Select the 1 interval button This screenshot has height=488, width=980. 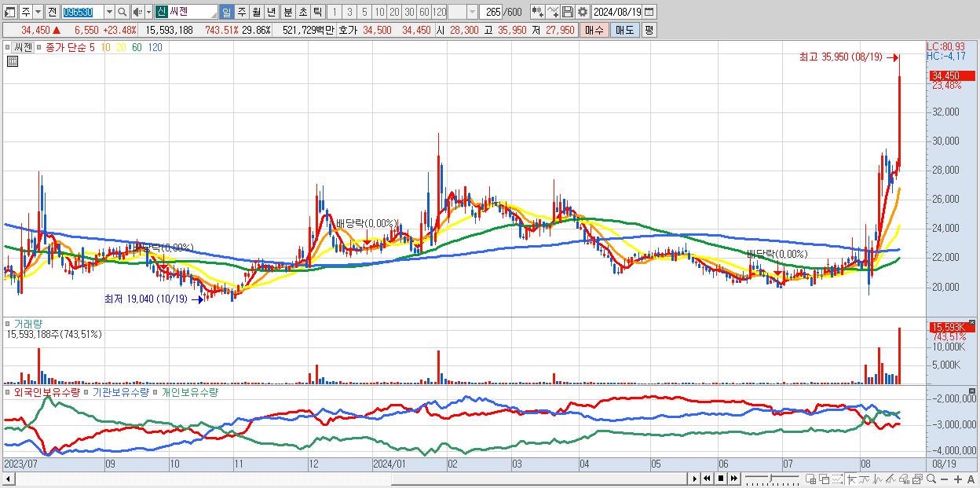(x=335, y=12)
